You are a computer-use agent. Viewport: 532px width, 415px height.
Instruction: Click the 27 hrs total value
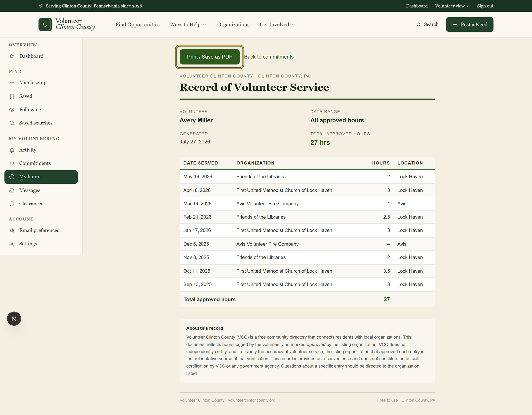point(320,143)
